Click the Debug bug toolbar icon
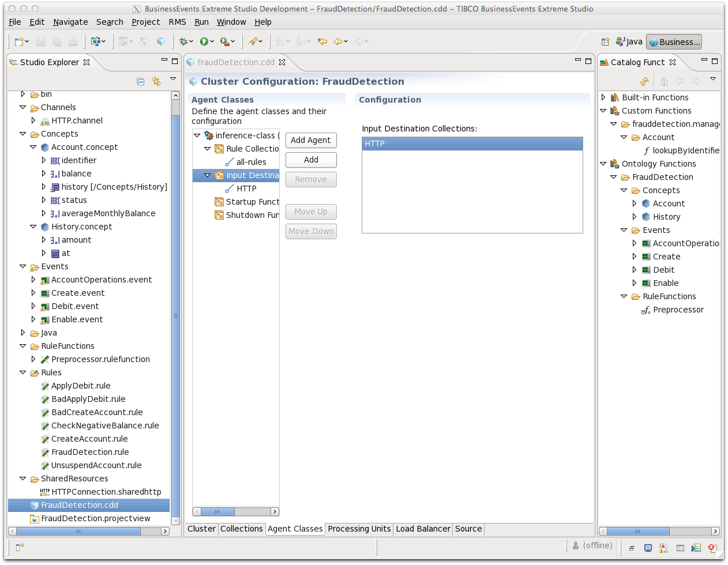 183,42
